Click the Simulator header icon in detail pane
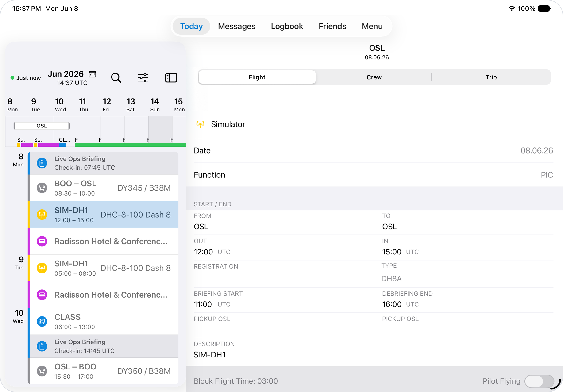The width and height of the screenshot is (563, 392). point(200,124)
